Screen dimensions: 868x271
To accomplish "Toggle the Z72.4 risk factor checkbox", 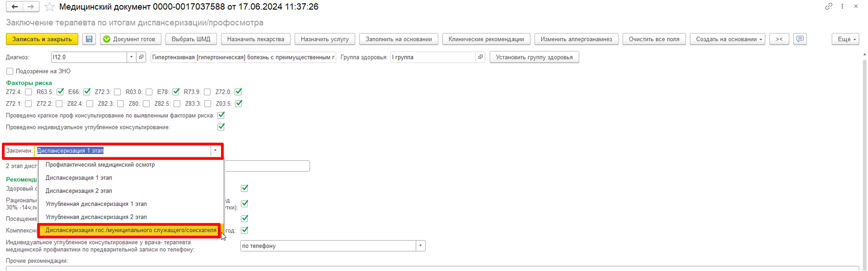I will 29,92.
